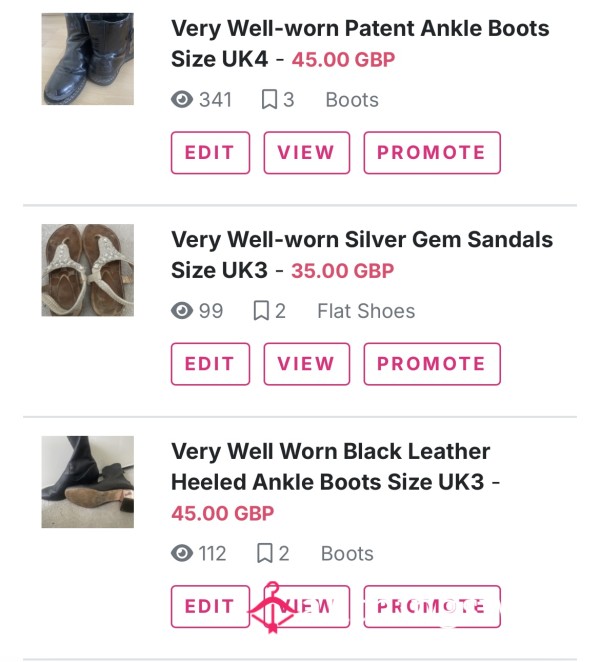
Task: Edit the Silver Gem Sandals listing
Action: (x=210, y=364)
